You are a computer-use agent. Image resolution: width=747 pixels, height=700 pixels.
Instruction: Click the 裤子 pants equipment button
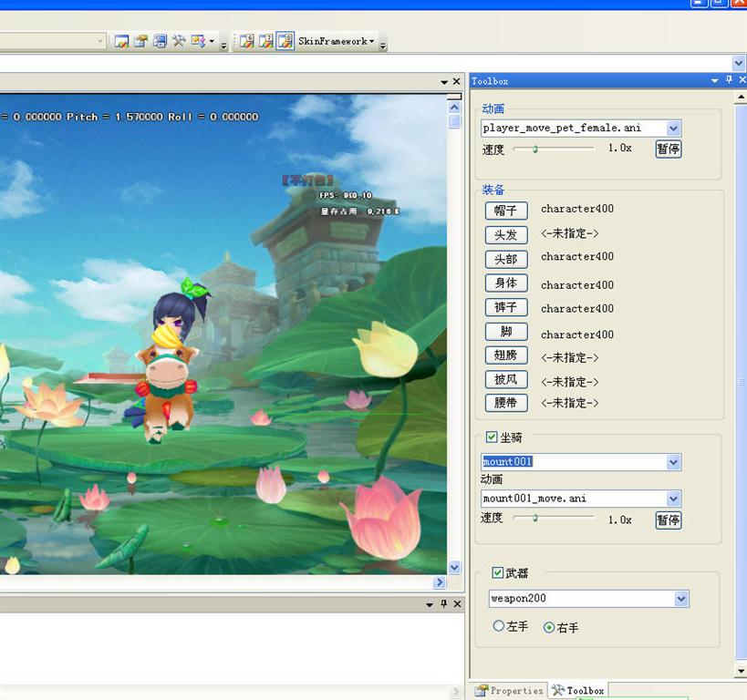pos(506,307)
